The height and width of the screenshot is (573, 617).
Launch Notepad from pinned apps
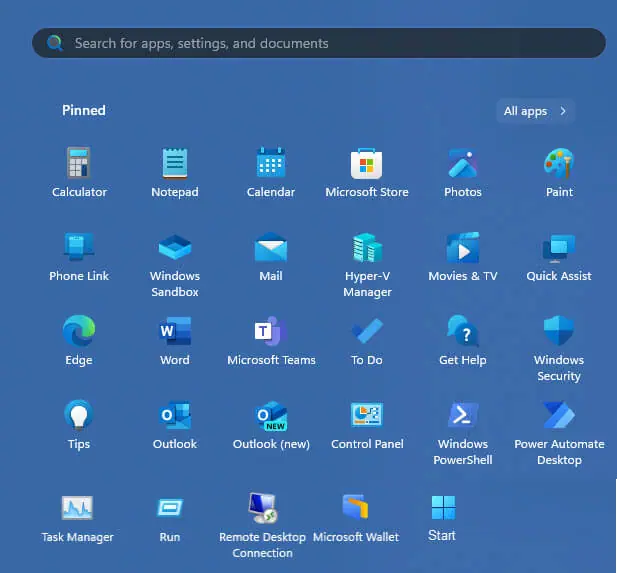pyautogui.click(x=175, y=172)
